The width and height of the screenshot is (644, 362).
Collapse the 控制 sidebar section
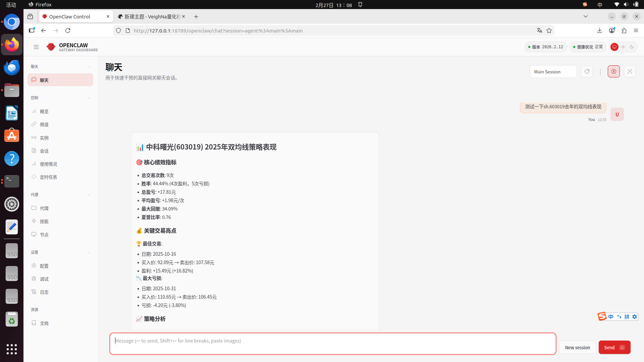pyautogui.click(x=89, y=98)
